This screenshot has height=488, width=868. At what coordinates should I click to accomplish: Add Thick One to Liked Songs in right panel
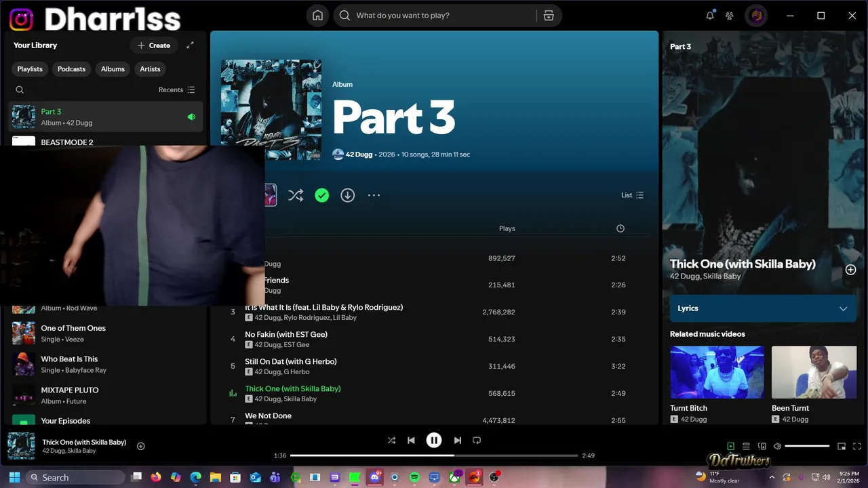coord(850,270)
